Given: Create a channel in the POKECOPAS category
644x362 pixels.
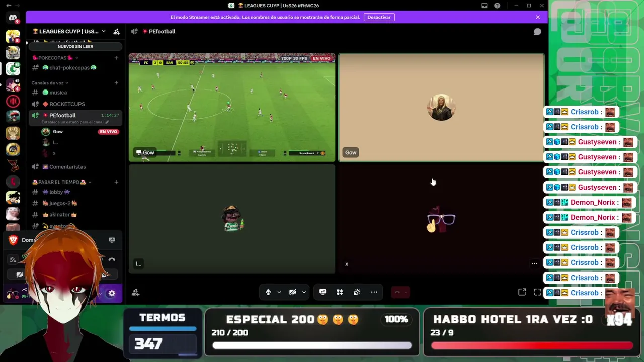Looking at the screenshot, I should click(116, 58).
